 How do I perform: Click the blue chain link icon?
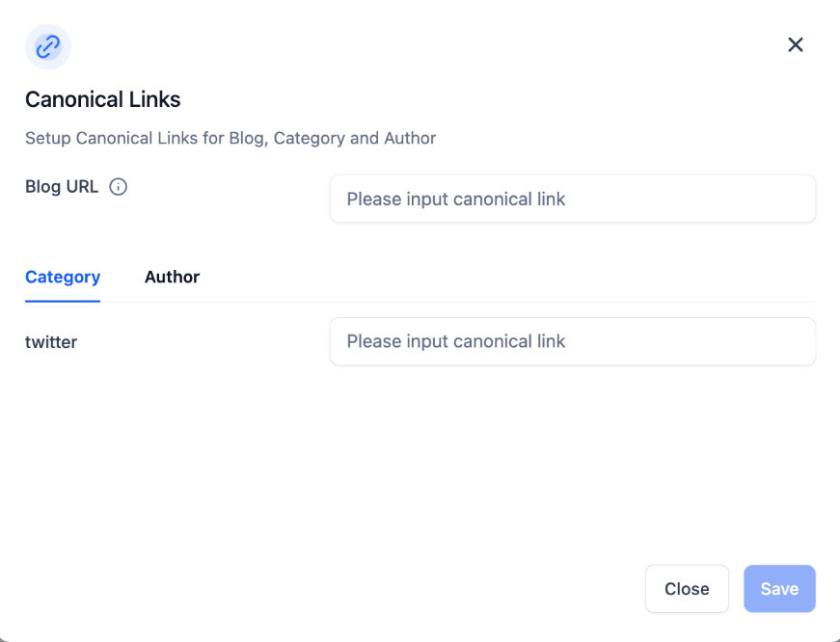48,46
